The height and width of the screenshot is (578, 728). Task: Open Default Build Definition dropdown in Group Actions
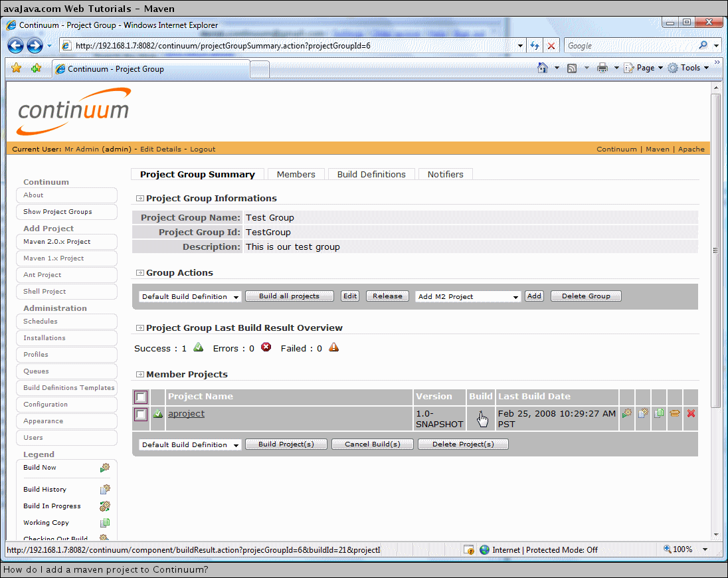(190, 297)
